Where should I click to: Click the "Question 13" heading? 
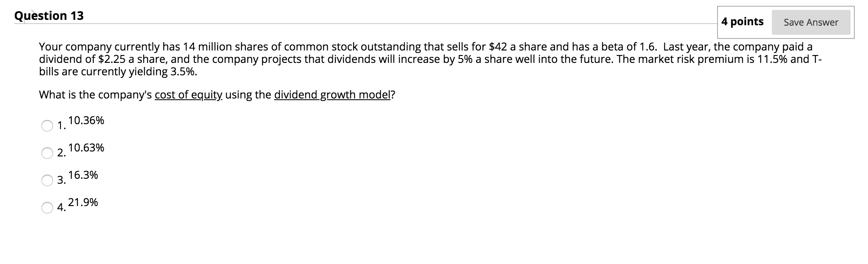(x=48, y=15)
